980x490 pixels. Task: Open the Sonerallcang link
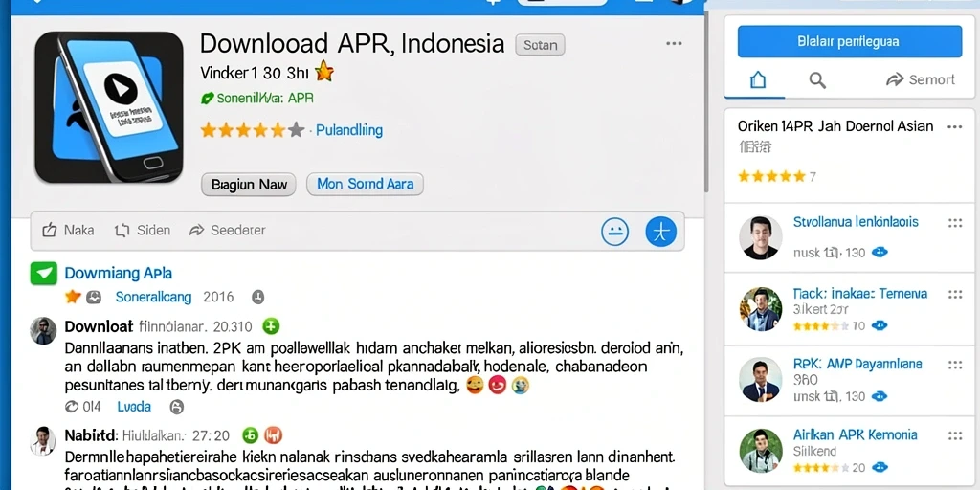tap(154, 297)
